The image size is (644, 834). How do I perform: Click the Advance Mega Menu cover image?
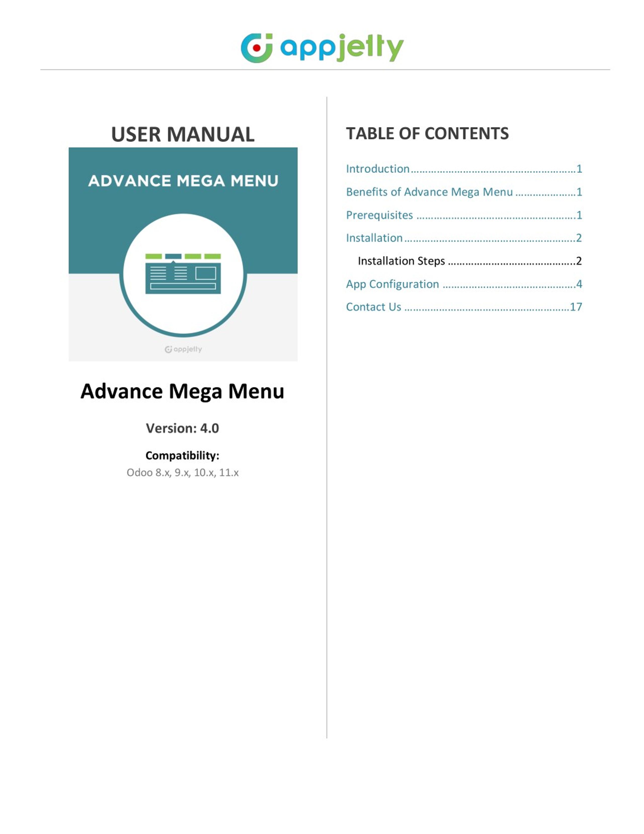183,254
